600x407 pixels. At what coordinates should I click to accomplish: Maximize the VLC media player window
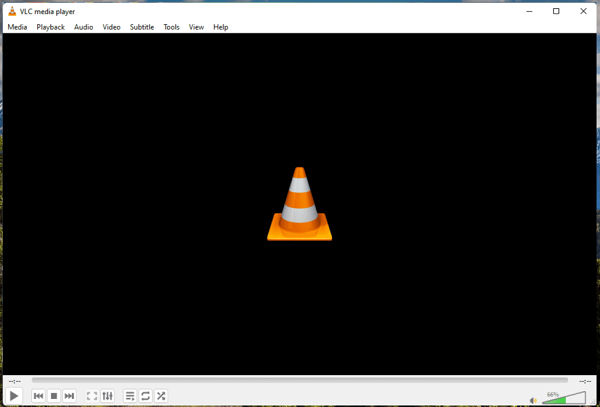[556, 11]
